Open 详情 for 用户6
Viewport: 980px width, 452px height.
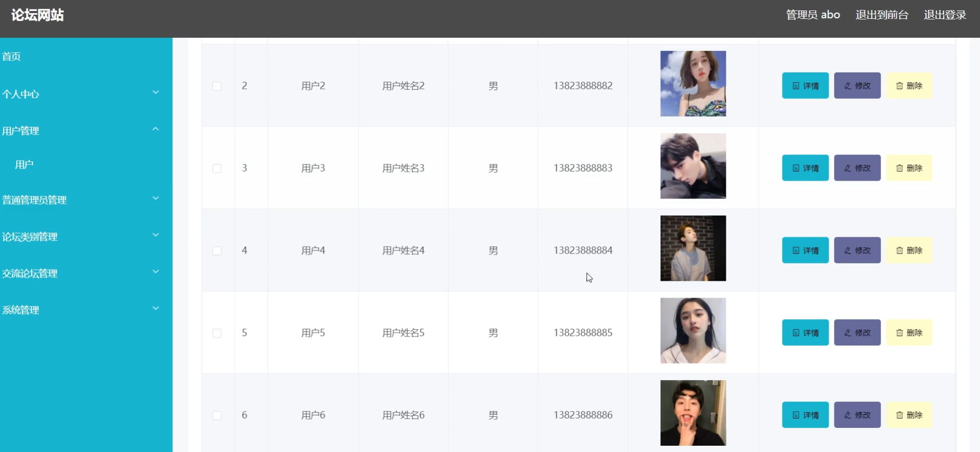pos(805,415)
